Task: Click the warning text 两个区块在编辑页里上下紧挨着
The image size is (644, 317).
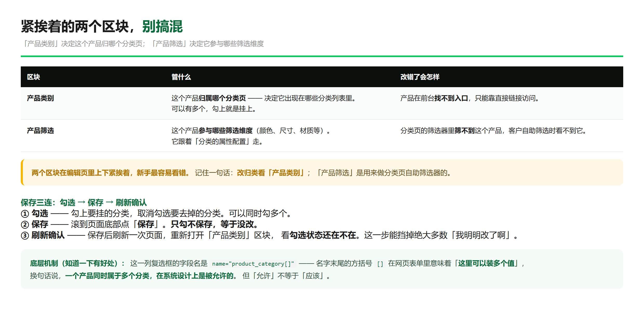Action: pyautogui.click(x=81, y=173)
